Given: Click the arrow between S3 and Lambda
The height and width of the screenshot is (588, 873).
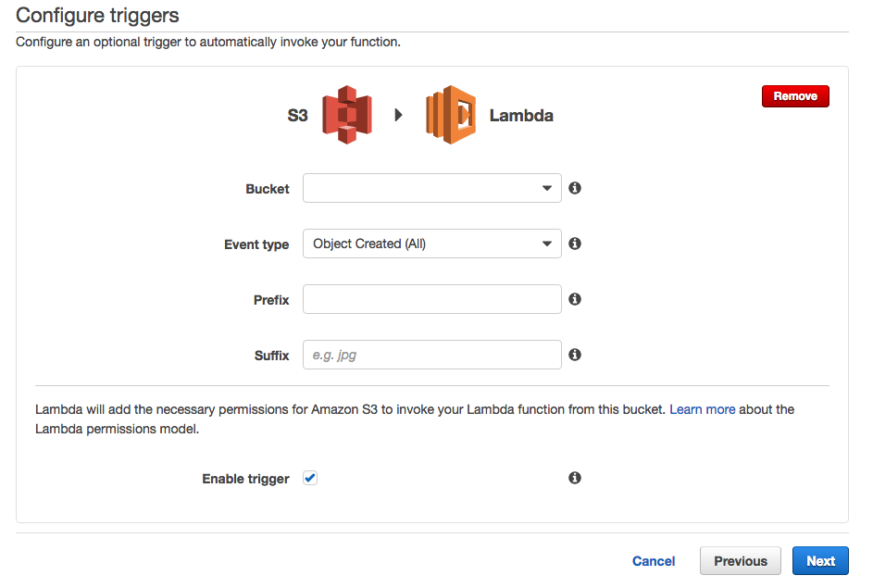Looking at the screenshot, I should click(x=399, y=116).
